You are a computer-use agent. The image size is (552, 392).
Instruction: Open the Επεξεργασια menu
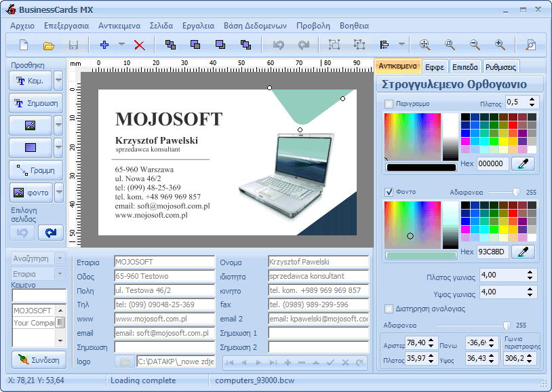point(66,26)
